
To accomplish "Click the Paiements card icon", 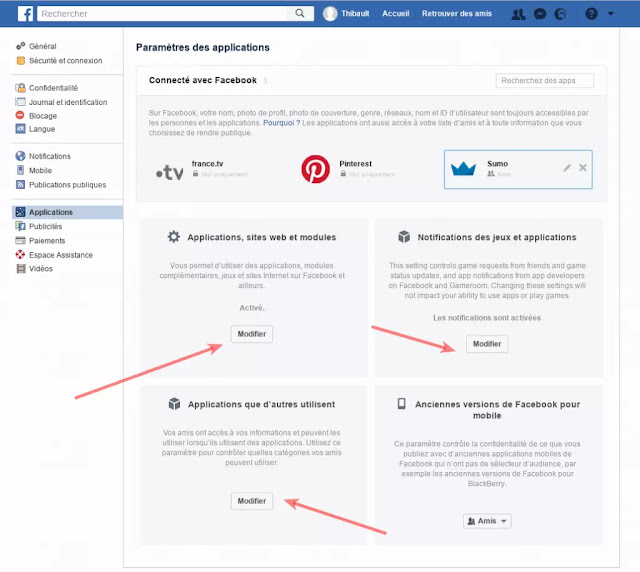I will pyautogui.click(x=20, y=240).
